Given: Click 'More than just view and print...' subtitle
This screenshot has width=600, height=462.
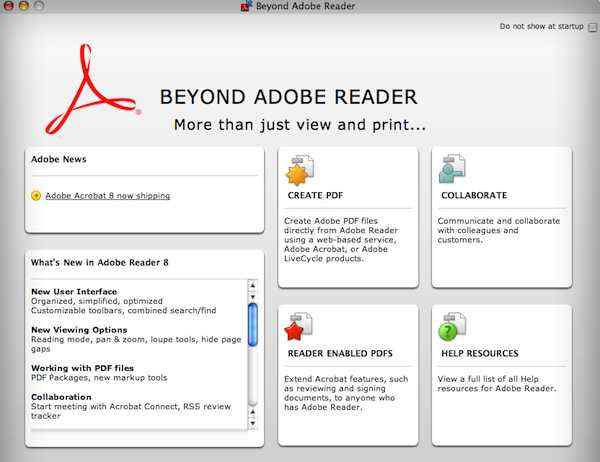Looking at the screenshot, I should (300, 125).
